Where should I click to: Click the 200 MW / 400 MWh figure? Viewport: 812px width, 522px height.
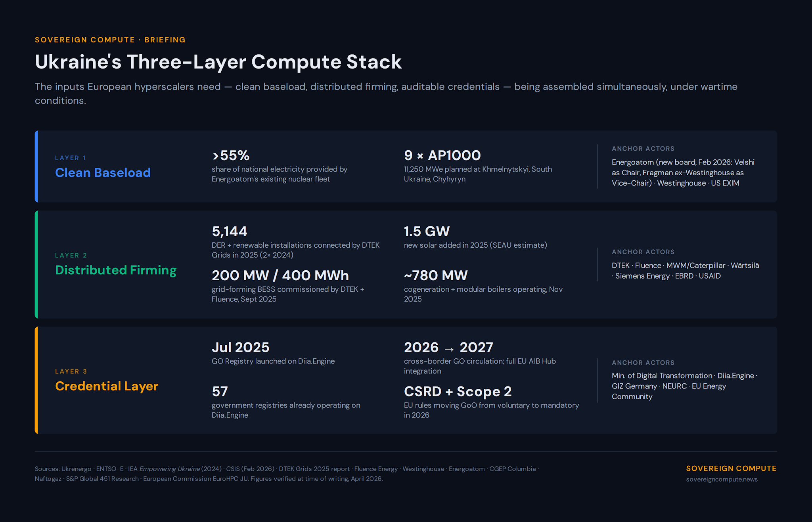point(280,275)
